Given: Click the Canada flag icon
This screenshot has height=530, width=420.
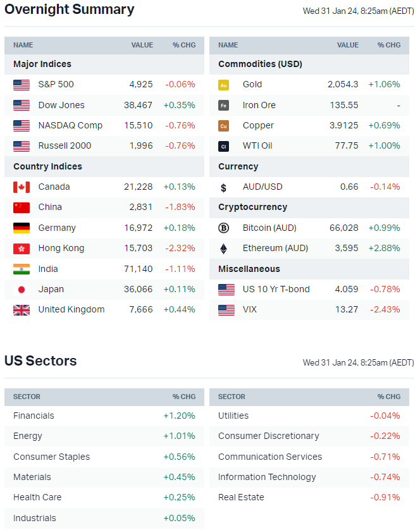Looking at the screenshot, I should pos(22,187).
